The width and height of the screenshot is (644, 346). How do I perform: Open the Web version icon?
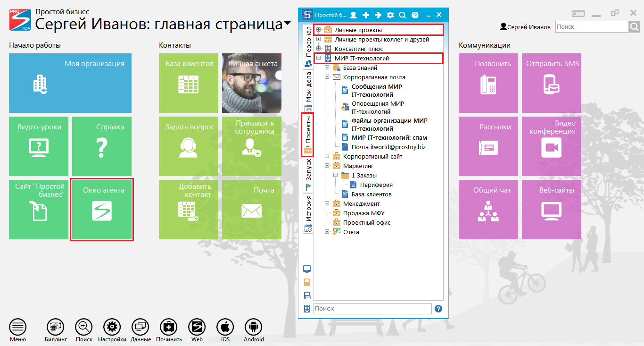coord(197,327)
